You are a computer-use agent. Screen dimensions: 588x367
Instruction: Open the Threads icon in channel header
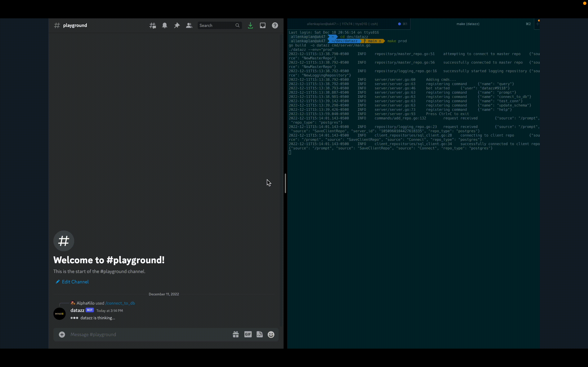(x=153, y=25)
